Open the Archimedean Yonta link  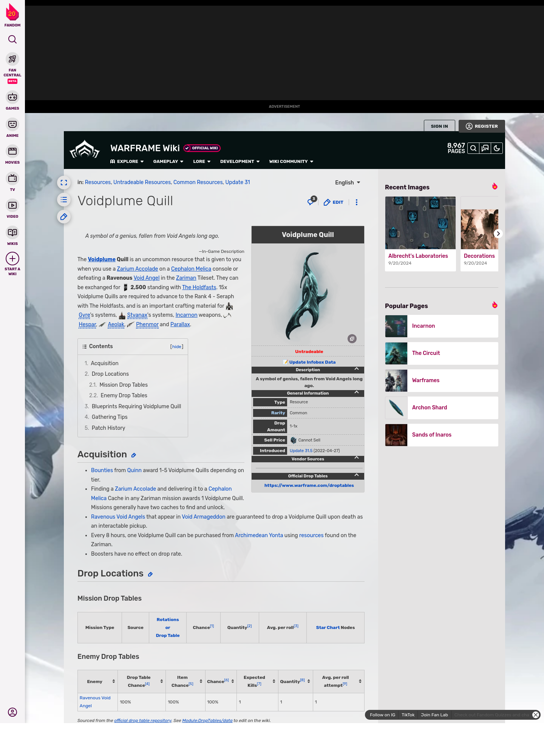click(x=259, y=535)
